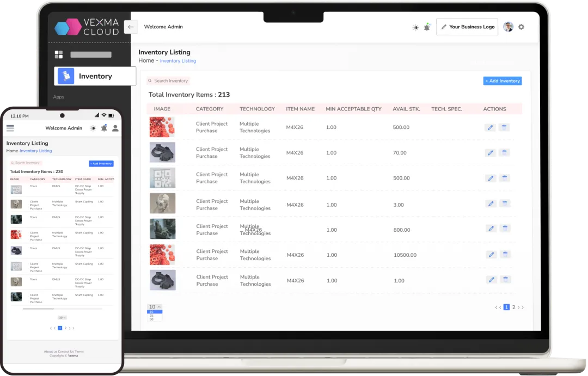The image size is (588, 376).
Task: Open notifications via the bell icon
Action: pyautogui.click(x=427, y=27)
